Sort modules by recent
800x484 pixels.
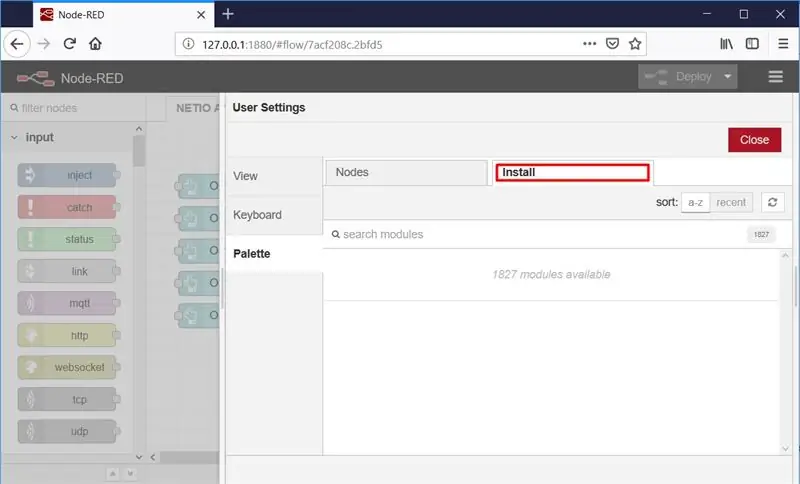pyautogui.click(x=731, y=202)
